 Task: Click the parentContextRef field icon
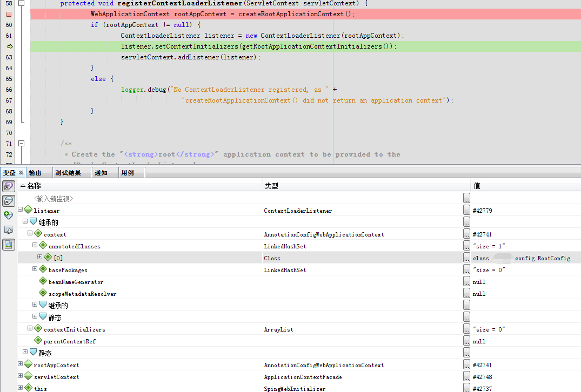coord(38,340)
